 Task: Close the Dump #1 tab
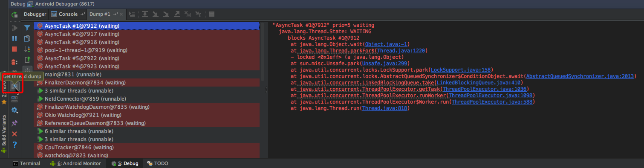(x=121, y=14)
